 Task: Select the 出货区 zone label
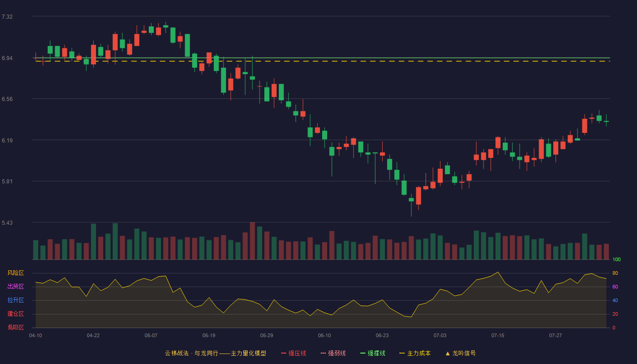[x=15, y=287]
